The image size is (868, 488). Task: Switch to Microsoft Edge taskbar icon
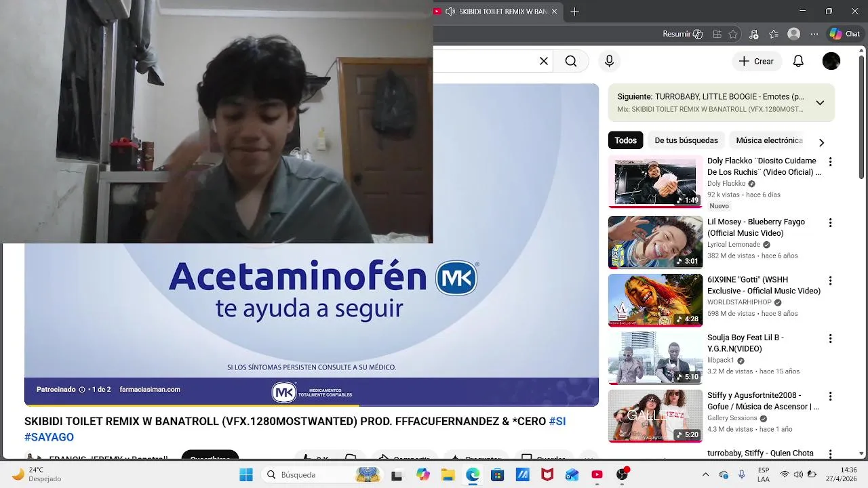pyautogui.click(x=473, y=474)
